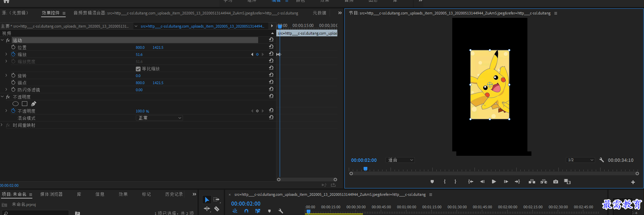Toggle animation stopwatch for 锚点 (Anchor Point)
The width and height of the screenshot is (644, 215).
pos(13,82)
